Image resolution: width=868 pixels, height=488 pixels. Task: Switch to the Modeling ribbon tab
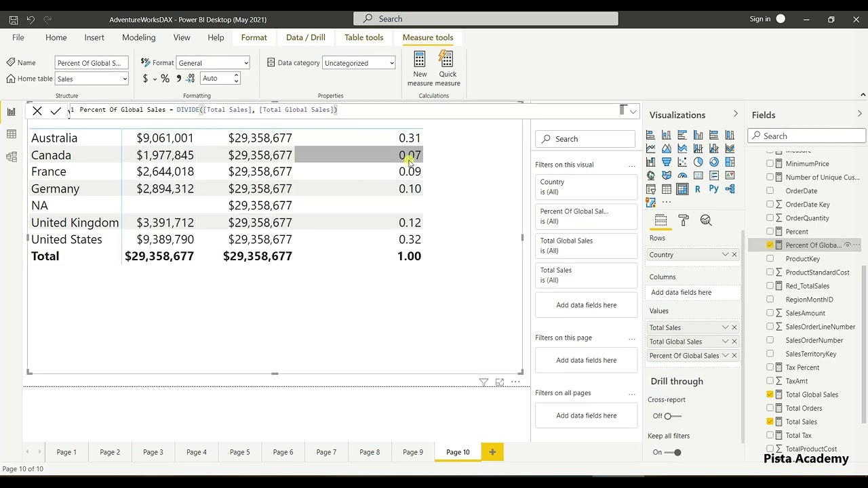tap(139, 37)
